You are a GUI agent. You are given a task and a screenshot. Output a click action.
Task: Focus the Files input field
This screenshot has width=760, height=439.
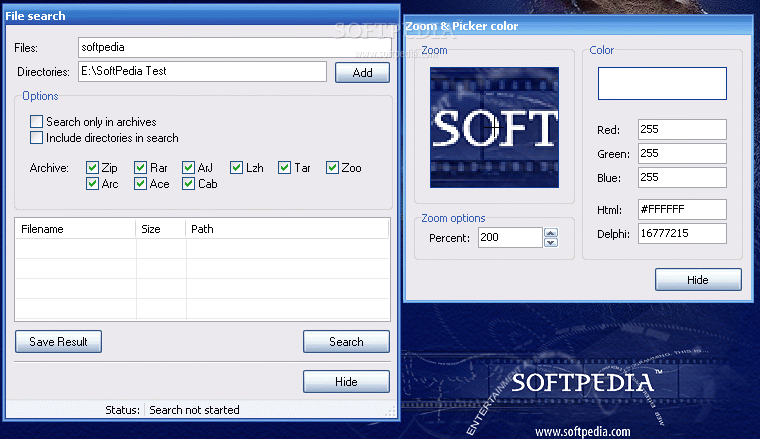pyautogui.click(x=235, y=47)
